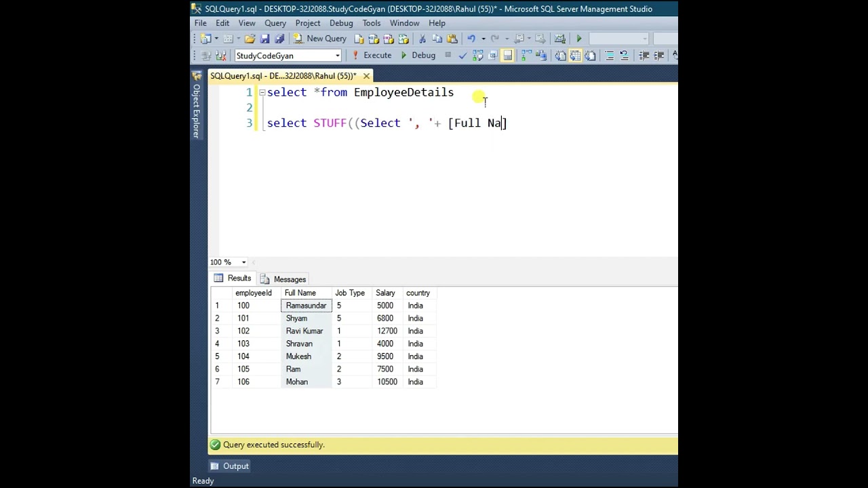Open the File menu
The height and width of the screenshot is (488, 868).
click(x=201, y=23)
